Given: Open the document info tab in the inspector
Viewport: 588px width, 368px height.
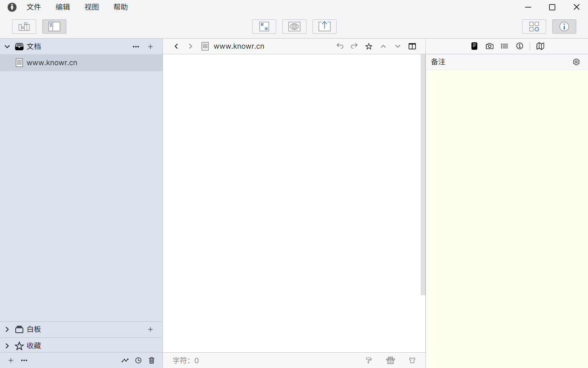Looking at the screenshot, I should tap(520, 46).
